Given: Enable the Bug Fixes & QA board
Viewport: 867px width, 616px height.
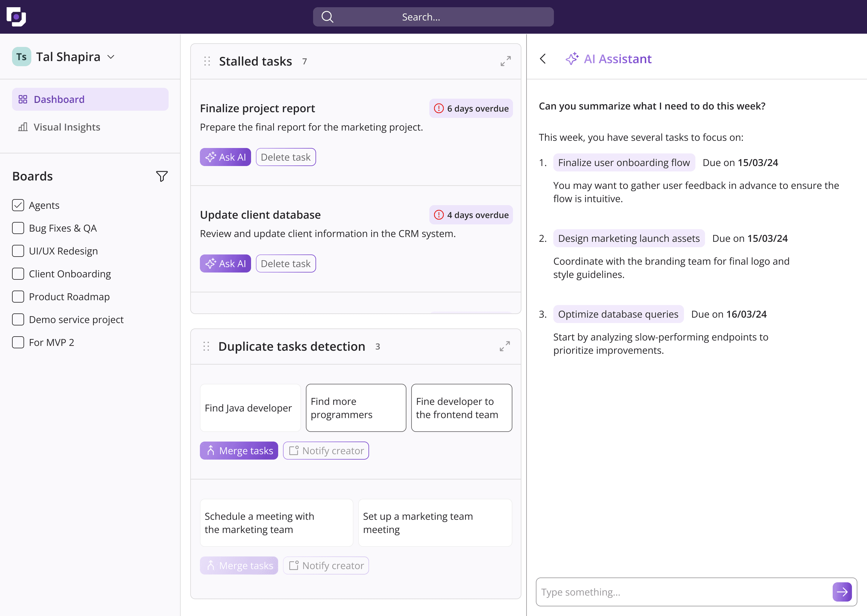Looking at the screenshot, I should pyautogui.click(x=18, y=228).
